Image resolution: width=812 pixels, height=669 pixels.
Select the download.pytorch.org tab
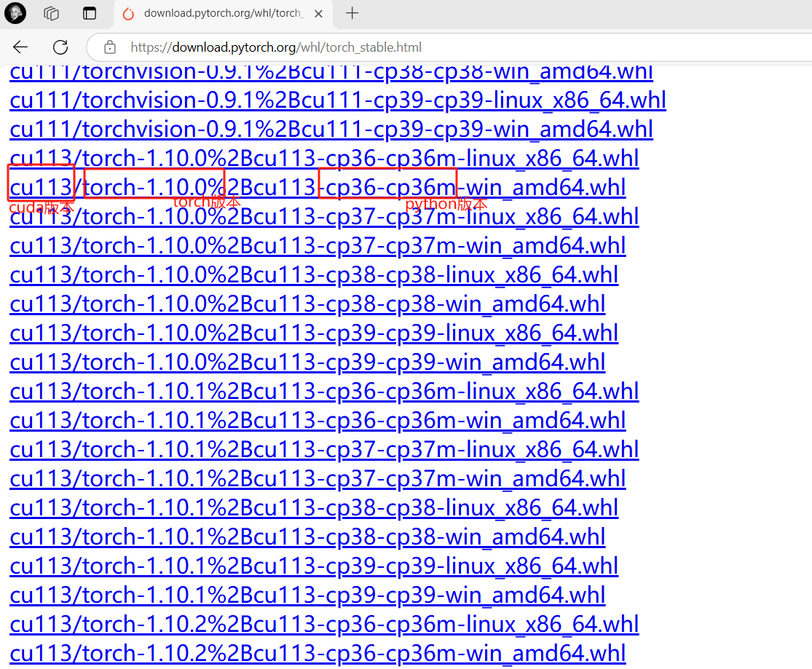218,13
